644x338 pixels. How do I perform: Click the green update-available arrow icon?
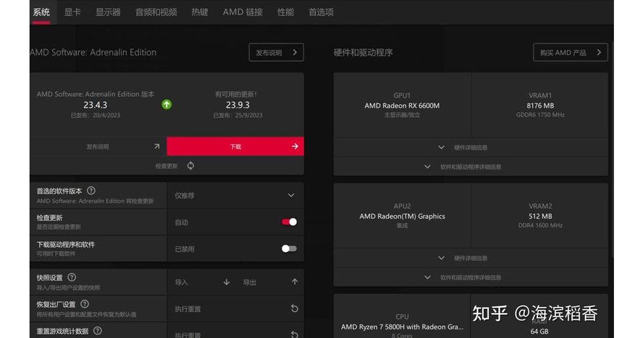[167, 105]
